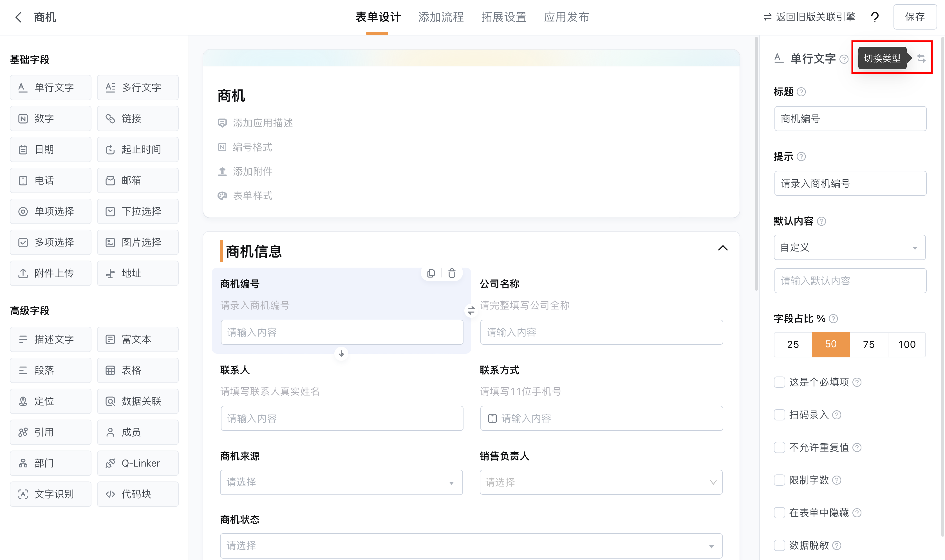Show help for 限制字数
Screen dimensions: 945x560
tap(836, 480)
